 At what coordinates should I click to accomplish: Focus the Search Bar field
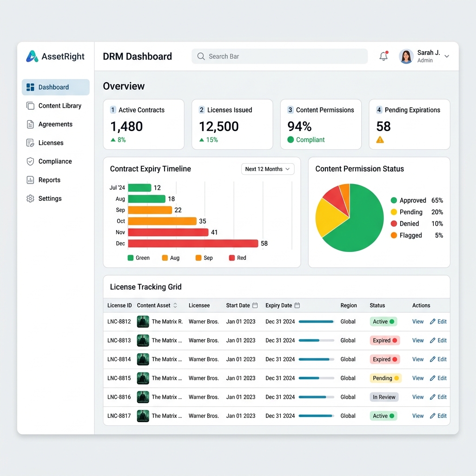[x=279, y=56]
